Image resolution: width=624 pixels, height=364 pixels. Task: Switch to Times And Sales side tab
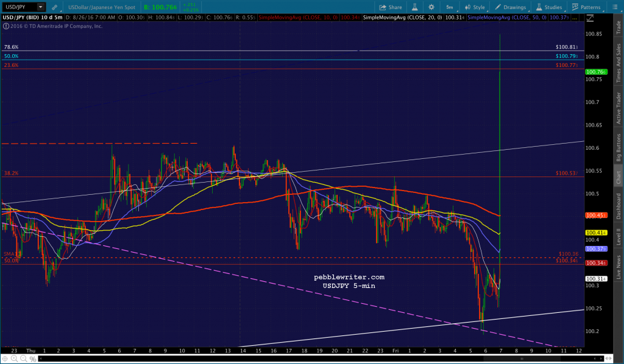619,63
